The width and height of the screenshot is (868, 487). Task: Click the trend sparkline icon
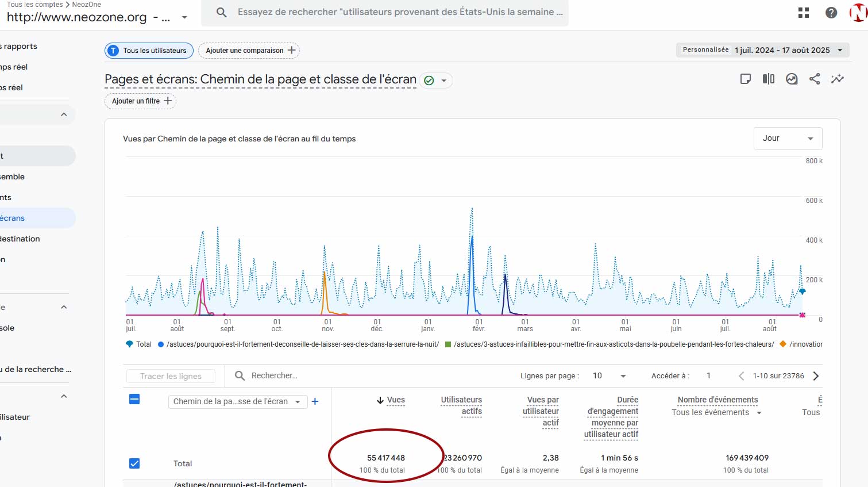point(838,79)
